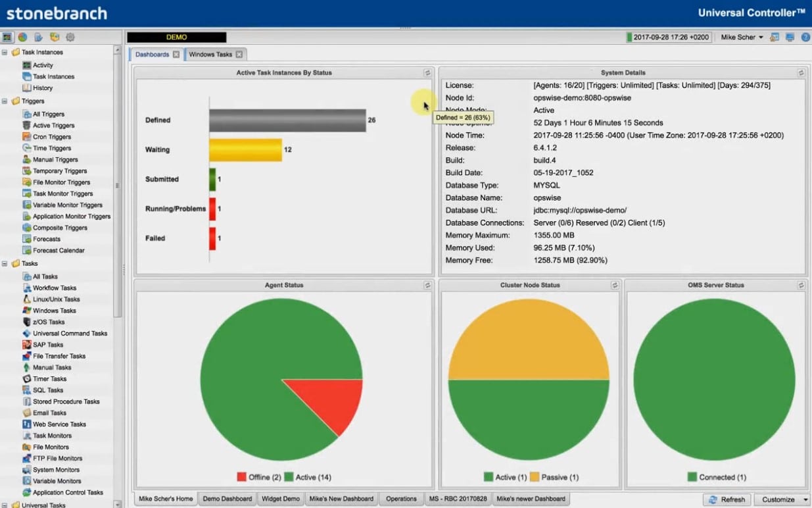Image resolution: width=812 pixels, height=508 pixels.
Task: Open SQL Tasks
Action: click(48, 390)
